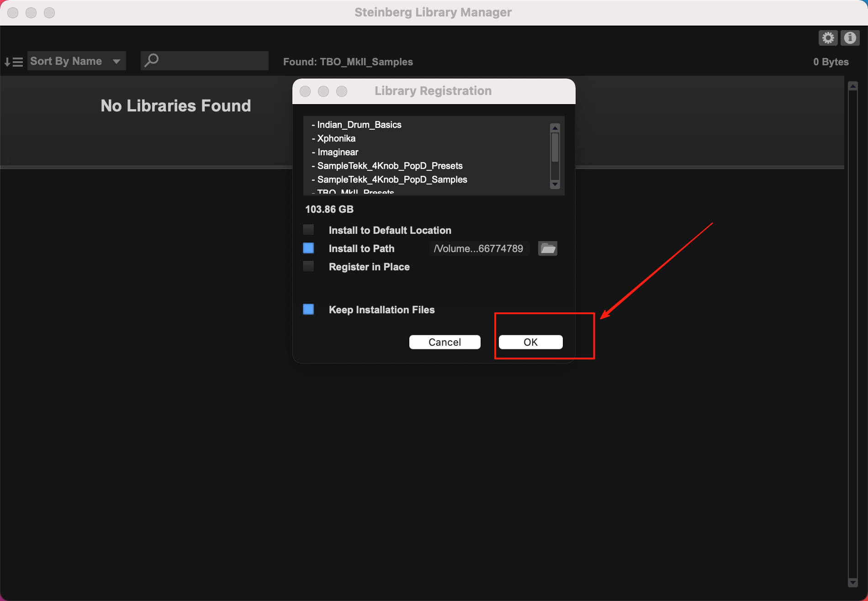Click the main window scroll-down arrow
The width and height of the screenshot is (868, 601).
pos(852,583)
